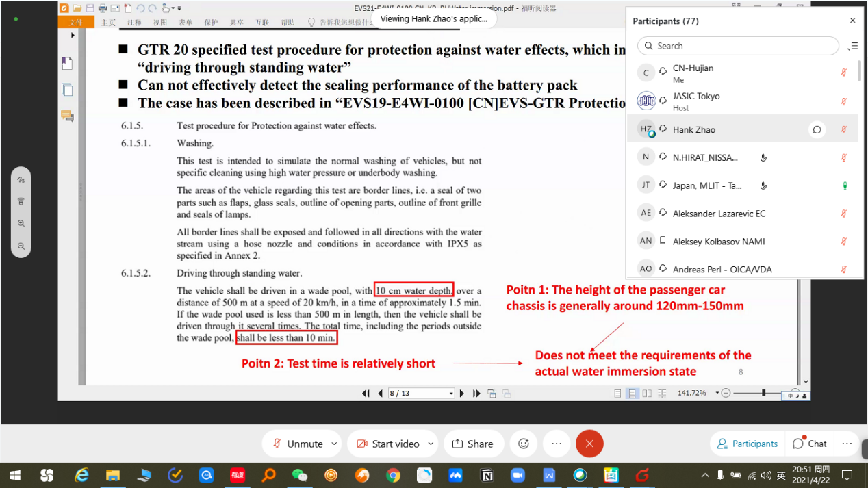Click the print icon in PDF toolbar

(x=103, y=8)
